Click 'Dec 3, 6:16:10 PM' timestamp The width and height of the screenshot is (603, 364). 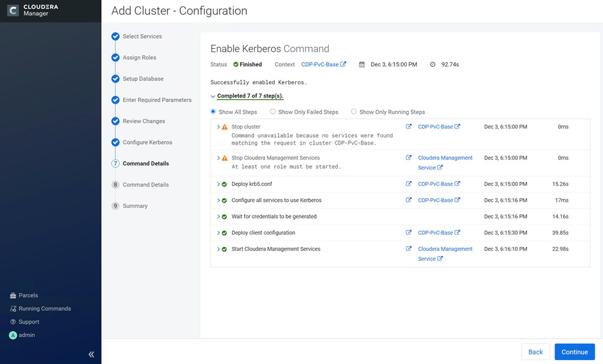click(505, 249)
